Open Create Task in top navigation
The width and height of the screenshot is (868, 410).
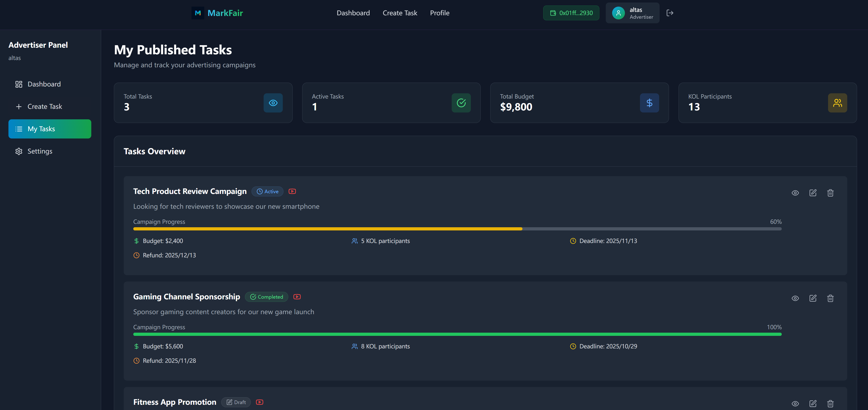click(400, 13)
